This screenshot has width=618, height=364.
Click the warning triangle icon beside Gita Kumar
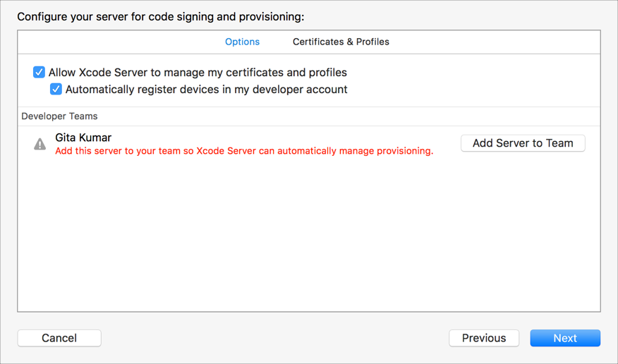[40, 144]
